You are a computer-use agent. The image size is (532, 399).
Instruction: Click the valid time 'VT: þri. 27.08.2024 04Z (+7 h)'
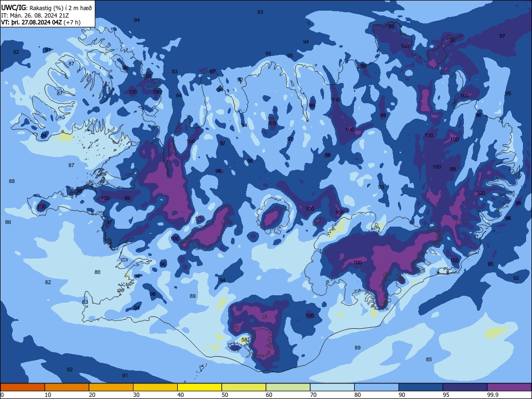[41, 22]
